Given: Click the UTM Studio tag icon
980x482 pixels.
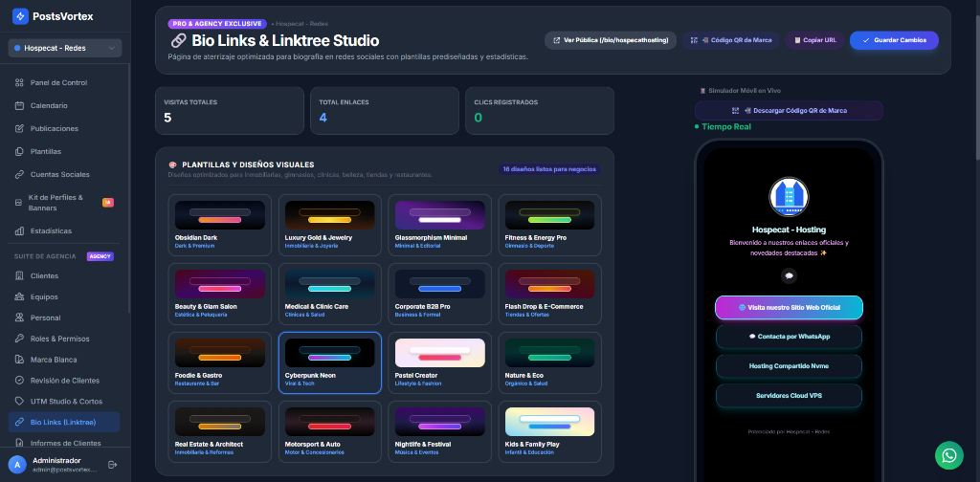Looking at the screenshot, I should [19, 402].
